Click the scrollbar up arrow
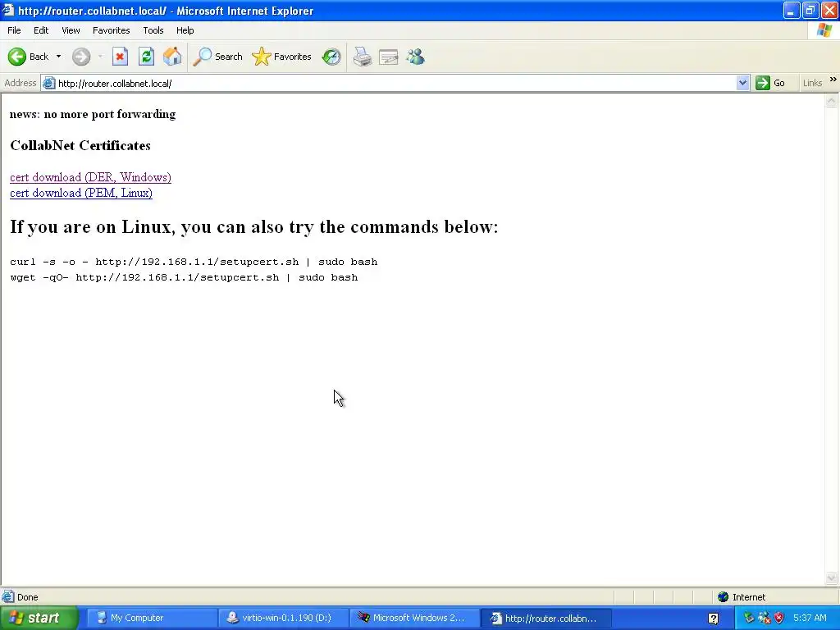This screenshot has width=840, height=630. (x=832, y=100)
